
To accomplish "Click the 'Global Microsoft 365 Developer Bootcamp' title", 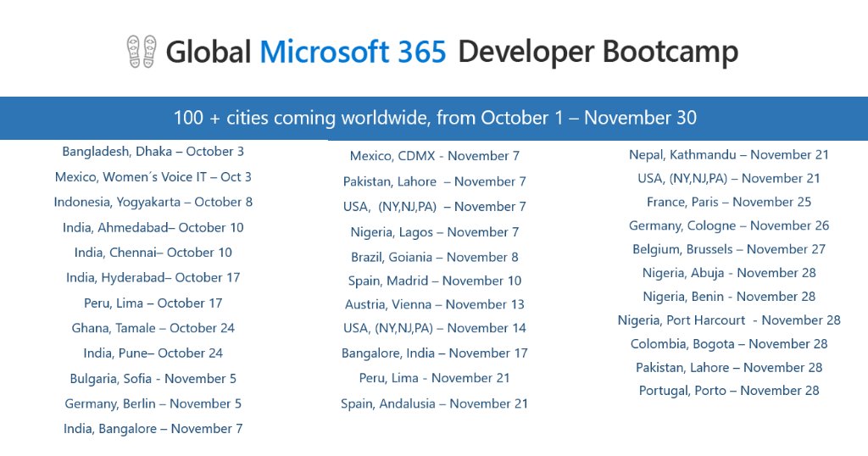I will coord(452,52).
